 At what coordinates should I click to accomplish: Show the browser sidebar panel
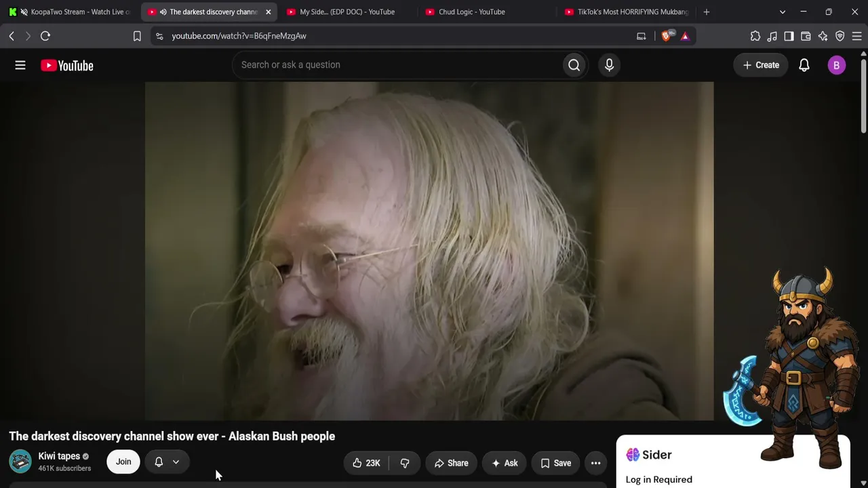(x=789, y=36)
